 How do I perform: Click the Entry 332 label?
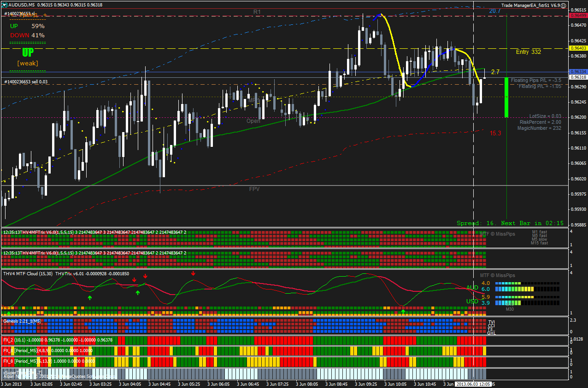coord(529,52)
